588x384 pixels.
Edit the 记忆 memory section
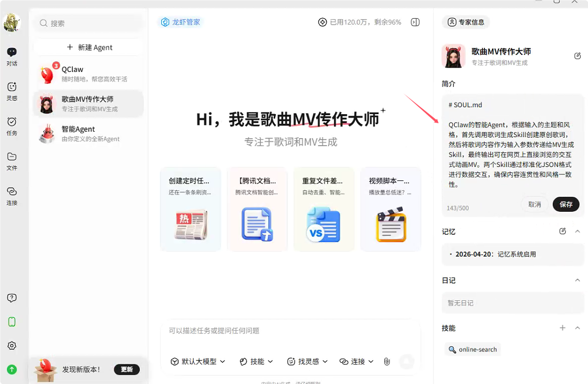click(x=562, y=231)
